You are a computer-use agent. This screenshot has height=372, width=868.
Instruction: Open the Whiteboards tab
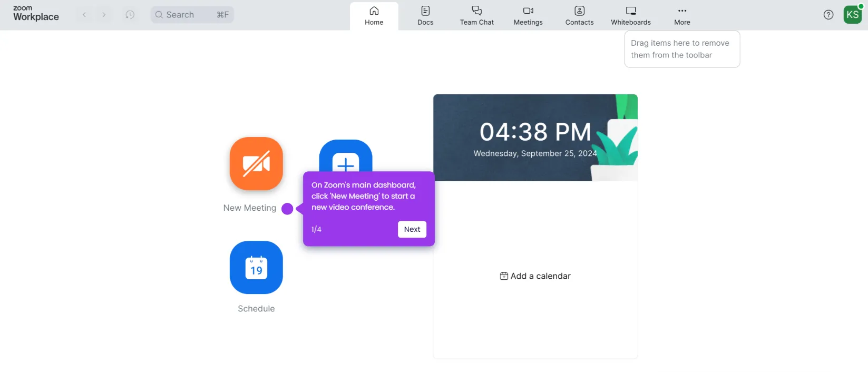click(x=631, y=16)
